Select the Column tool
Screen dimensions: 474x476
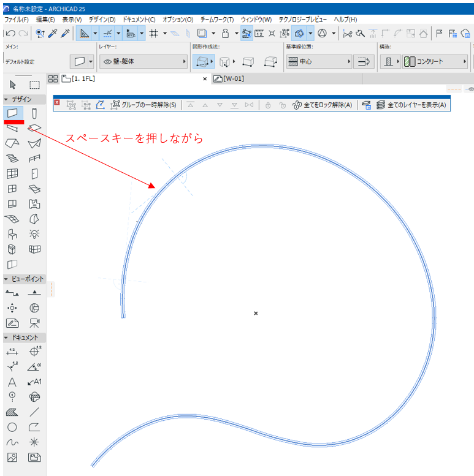[34, 113]
